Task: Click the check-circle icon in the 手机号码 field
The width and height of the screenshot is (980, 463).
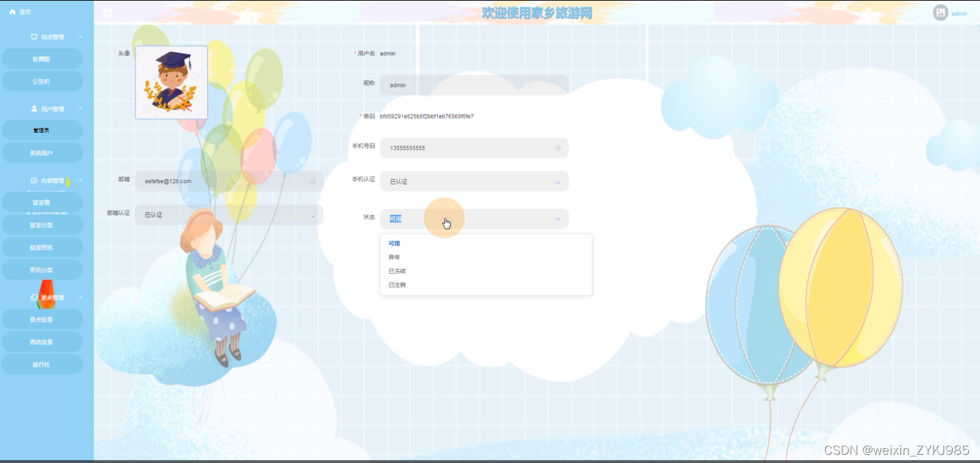Action: coord(558,148)
